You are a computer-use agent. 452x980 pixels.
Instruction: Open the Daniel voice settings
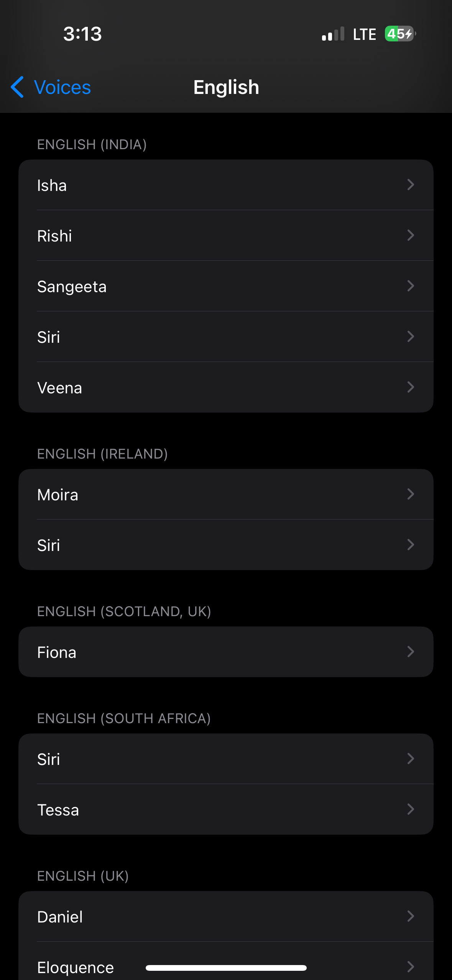coord(225,916)
